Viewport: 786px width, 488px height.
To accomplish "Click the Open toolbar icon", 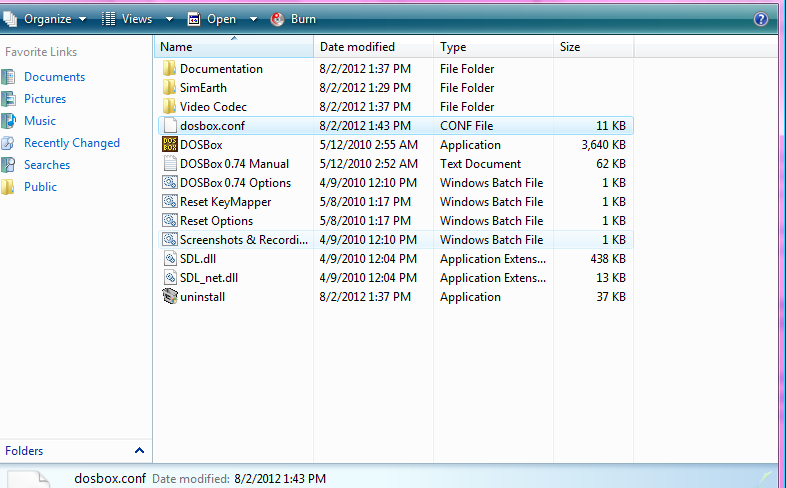I will pos(194,19).
